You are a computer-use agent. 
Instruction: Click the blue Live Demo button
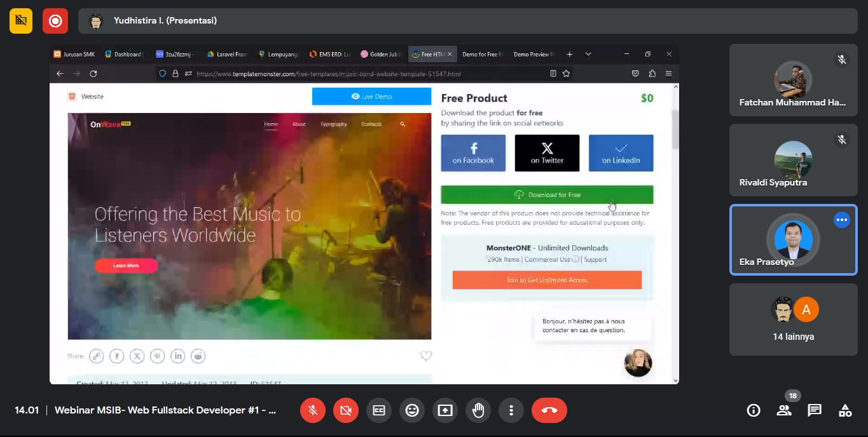371,97
